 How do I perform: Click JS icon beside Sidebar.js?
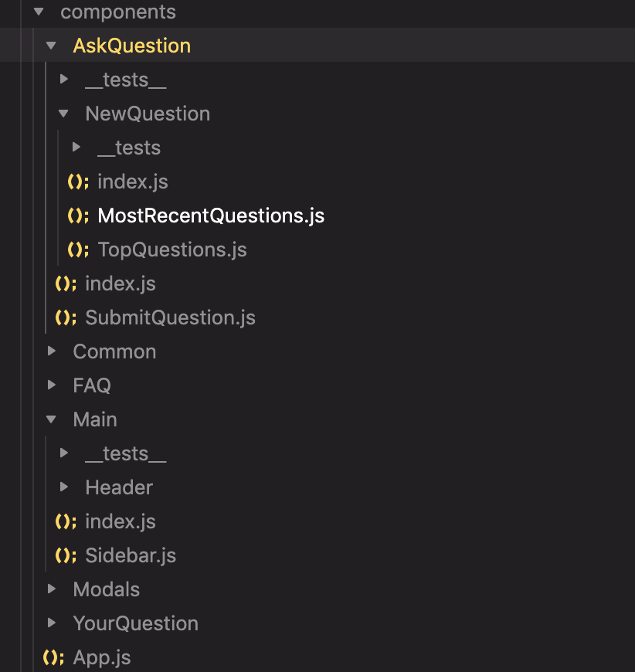coord(66,555)
